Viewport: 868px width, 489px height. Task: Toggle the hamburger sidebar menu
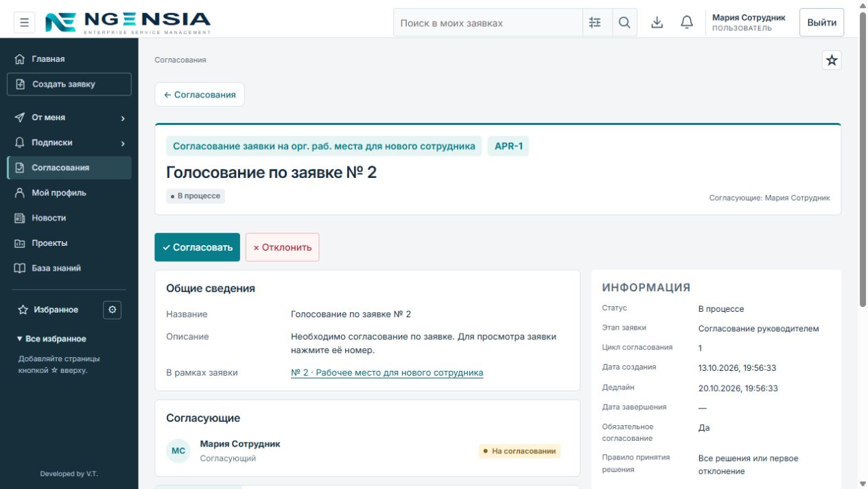(x=24, y=23)
